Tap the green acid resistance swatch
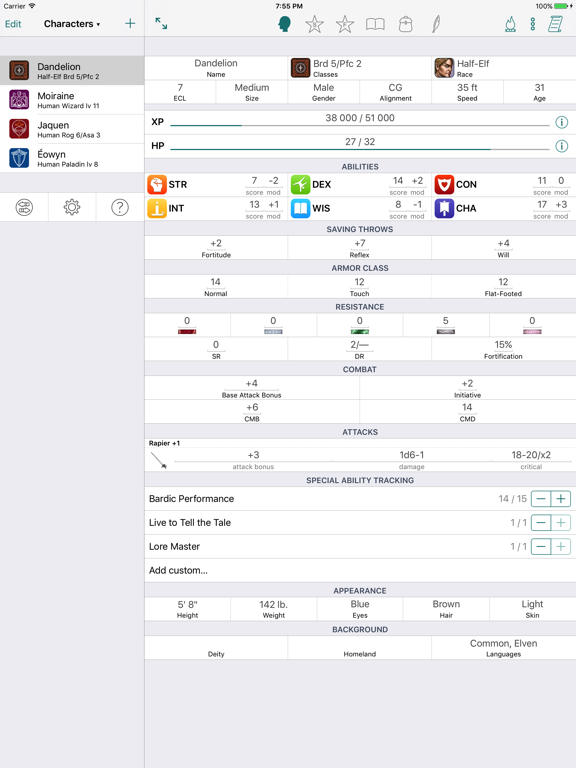Viewport: 576px width, 768px height. point(360,332)
